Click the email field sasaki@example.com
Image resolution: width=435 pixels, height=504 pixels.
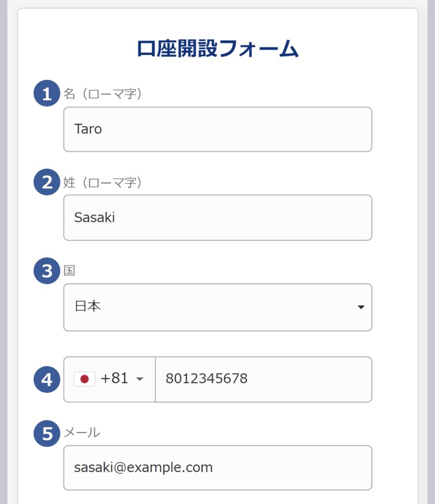tap(218, 468)
